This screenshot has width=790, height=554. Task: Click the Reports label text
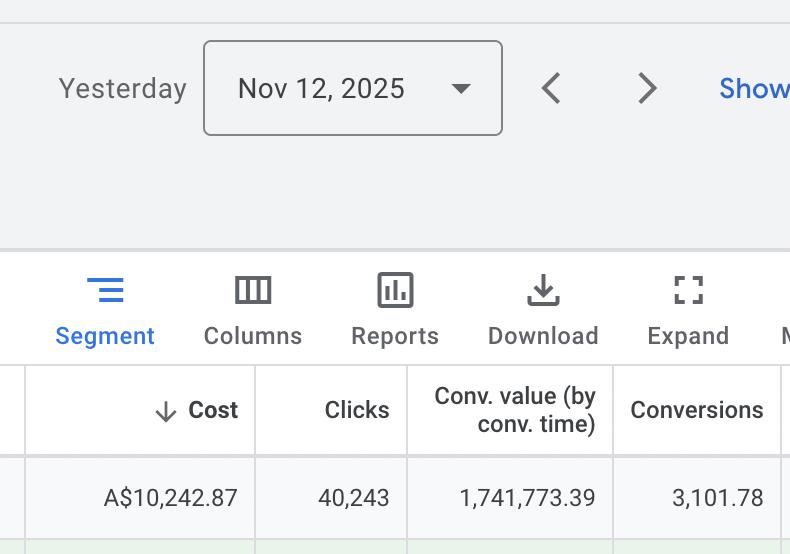(395, 336)
